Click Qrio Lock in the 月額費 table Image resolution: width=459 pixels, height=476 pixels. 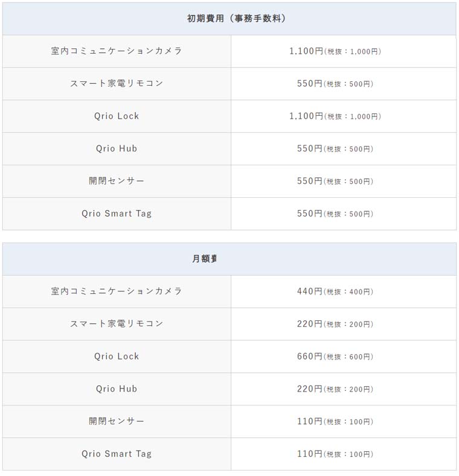pyautogui.click(x=117, y=357)
